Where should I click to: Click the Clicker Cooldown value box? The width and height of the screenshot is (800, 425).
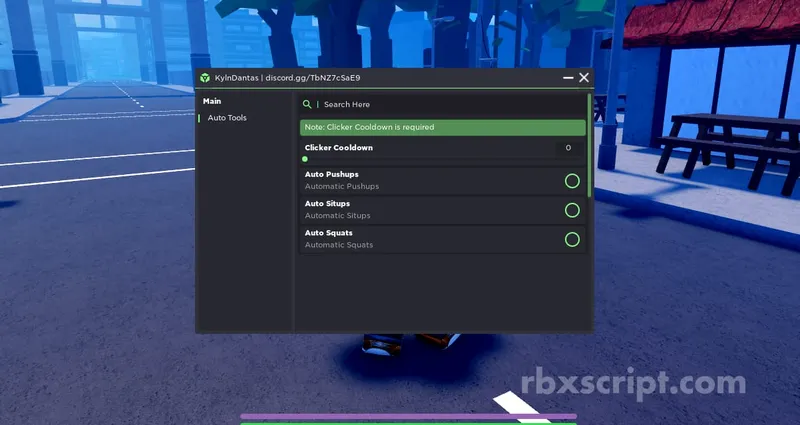(x=568, y=148)
